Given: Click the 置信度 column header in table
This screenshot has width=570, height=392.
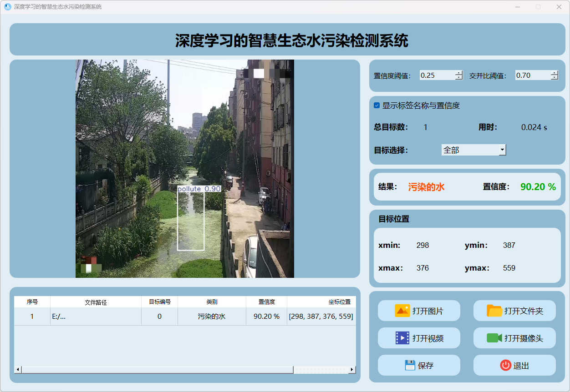Looking at the screenshot, I should pyautogui.click(x=266, y=302).
